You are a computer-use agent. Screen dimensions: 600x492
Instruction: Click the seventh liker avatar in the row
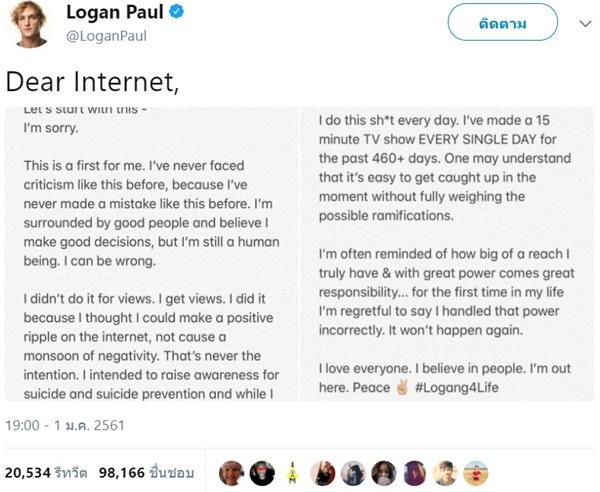pos(415,472)
